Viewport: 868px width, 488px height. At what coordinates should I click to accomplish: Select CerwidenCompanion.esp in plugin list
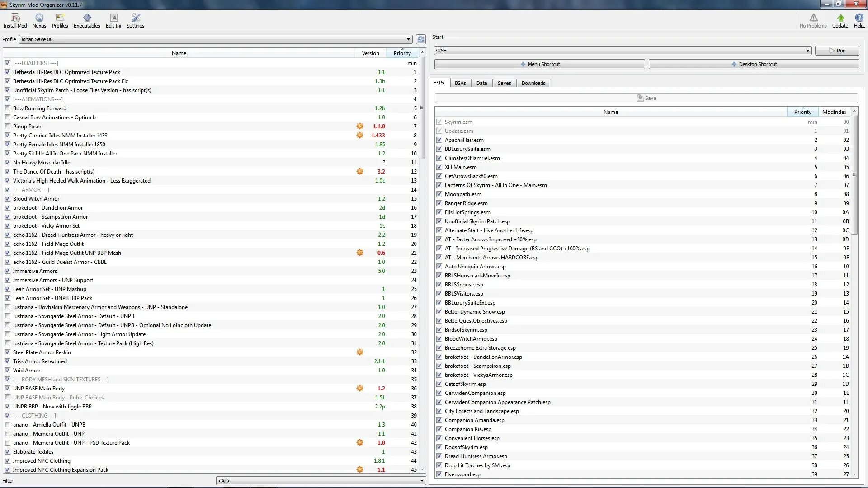pyautogui.click(x=643, y=393)
